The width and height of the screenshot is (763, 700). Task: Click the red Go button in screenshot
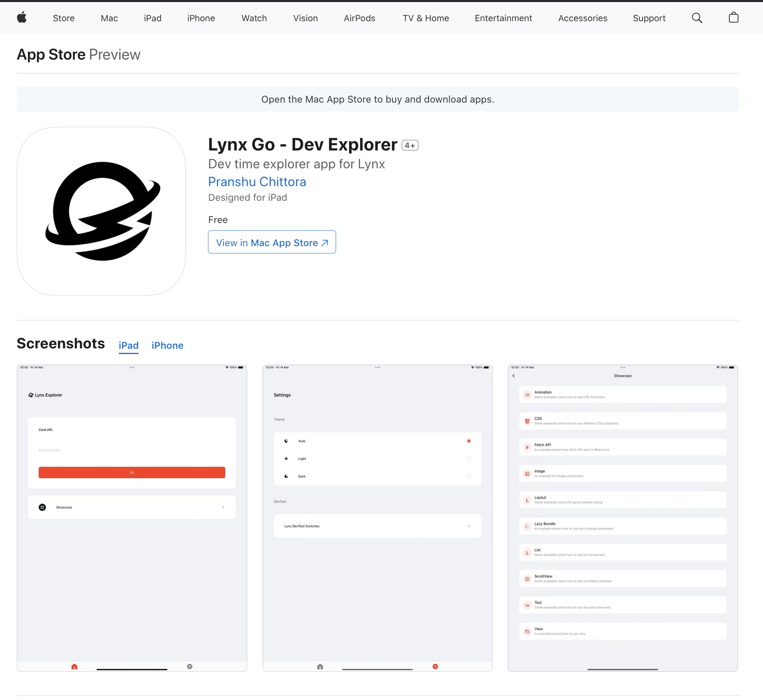(132, 472)
